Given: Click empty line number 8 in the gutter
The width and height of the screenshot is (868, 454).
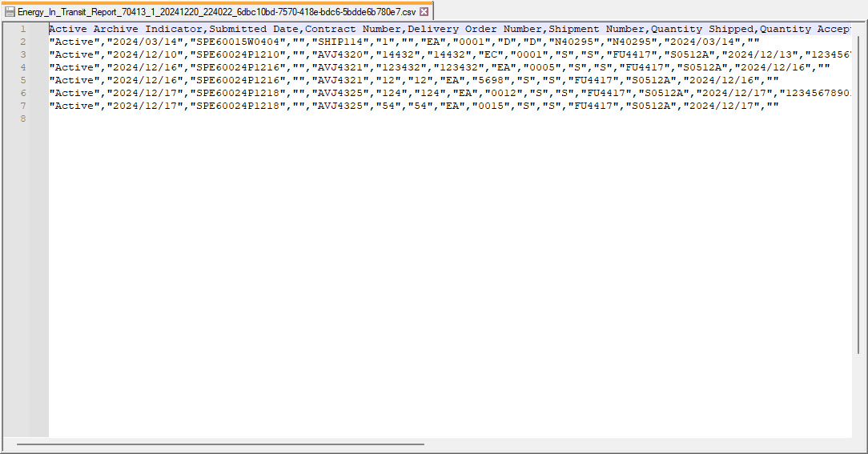Looking at the screenshot, I should [23, 119].
